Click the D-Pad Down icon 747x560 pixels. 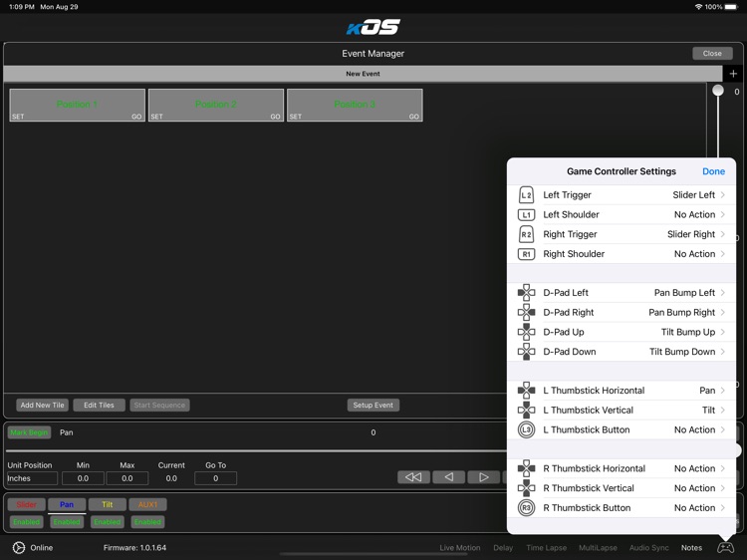coord(526,352)
